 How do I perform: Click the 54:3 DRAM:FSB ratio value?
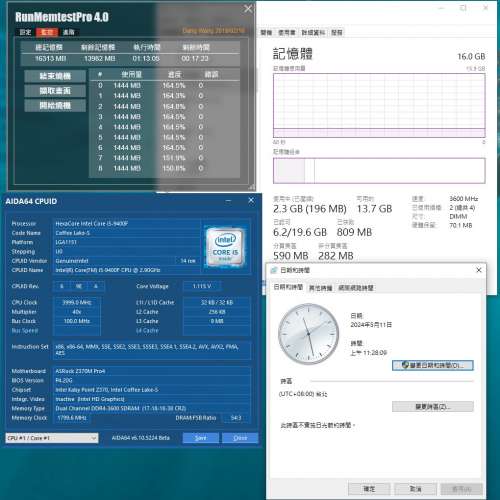point(236,418)
